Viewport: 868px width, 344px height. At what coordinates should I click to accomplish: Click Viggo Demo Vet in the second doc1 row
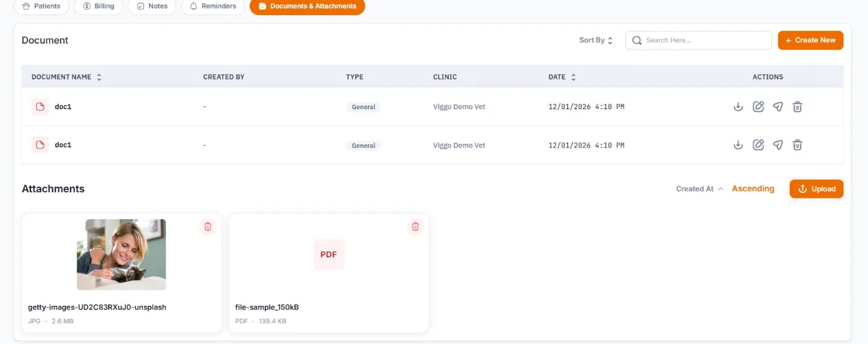pos(459,146)
